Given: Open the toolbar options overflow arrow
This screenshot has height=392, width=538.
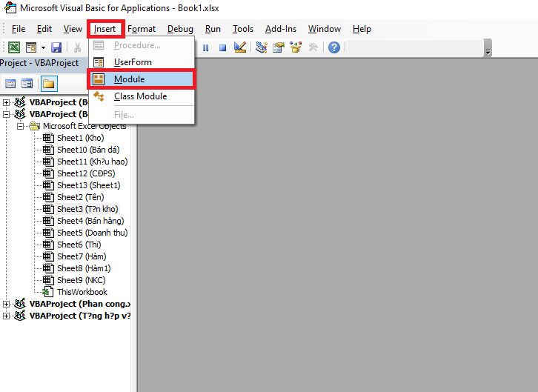Looking at the screenshot, I should point(488,48).
